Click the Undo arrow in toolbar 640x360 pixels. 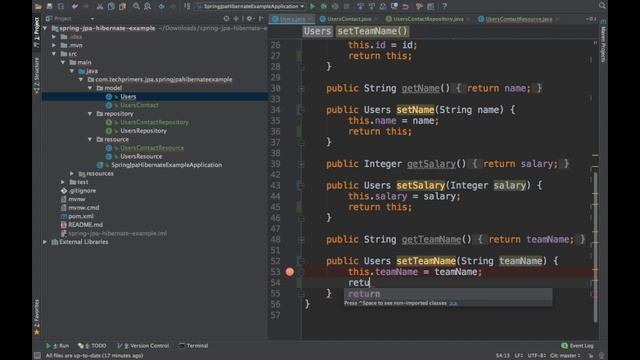75,6
